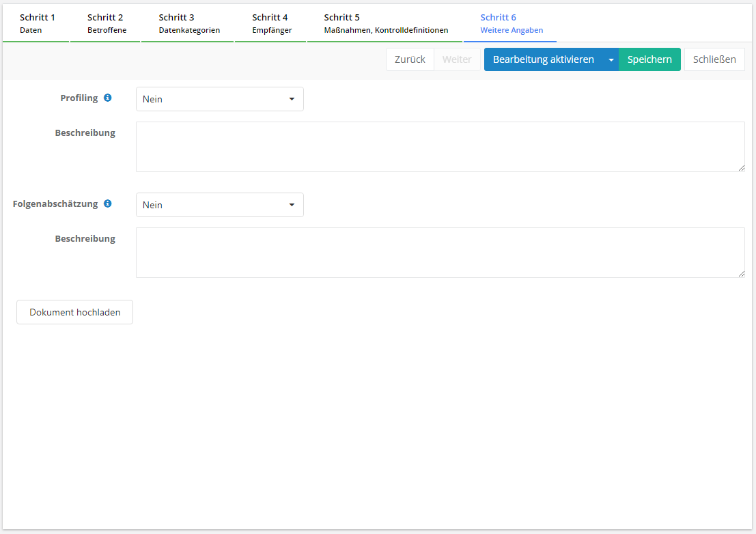This screenshot has height=534, width=756.
Task: Select the Schritt 6 Weitere Angaben tab
Action: click(511, 23)
